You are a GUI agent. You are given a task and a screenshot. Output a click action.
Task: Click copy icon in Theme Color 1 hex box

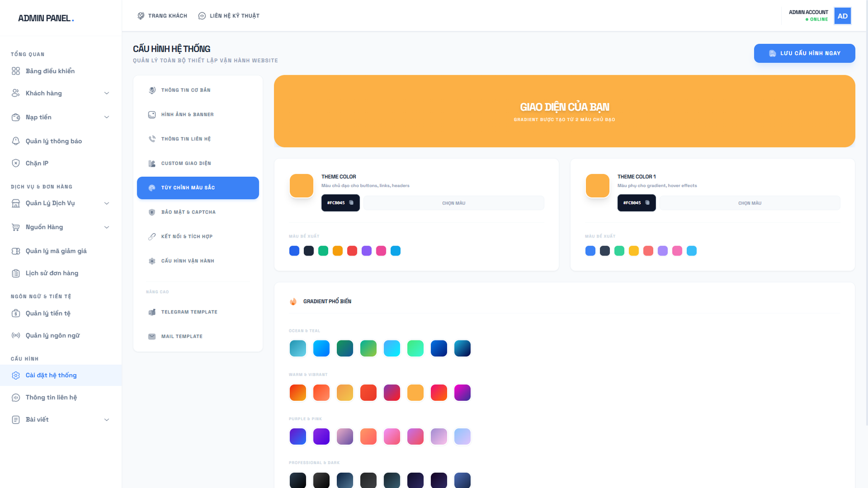(647, 203)
